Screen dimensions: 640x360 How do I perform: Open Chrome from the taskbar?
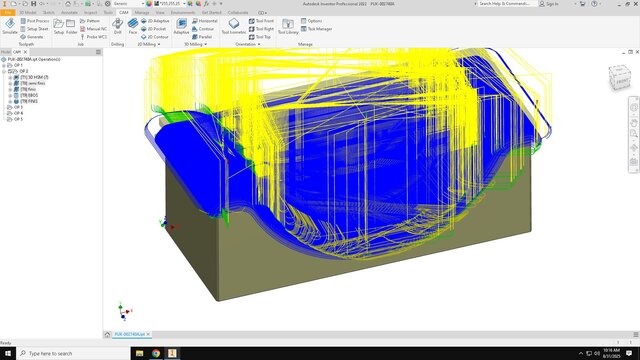point(156,353)
